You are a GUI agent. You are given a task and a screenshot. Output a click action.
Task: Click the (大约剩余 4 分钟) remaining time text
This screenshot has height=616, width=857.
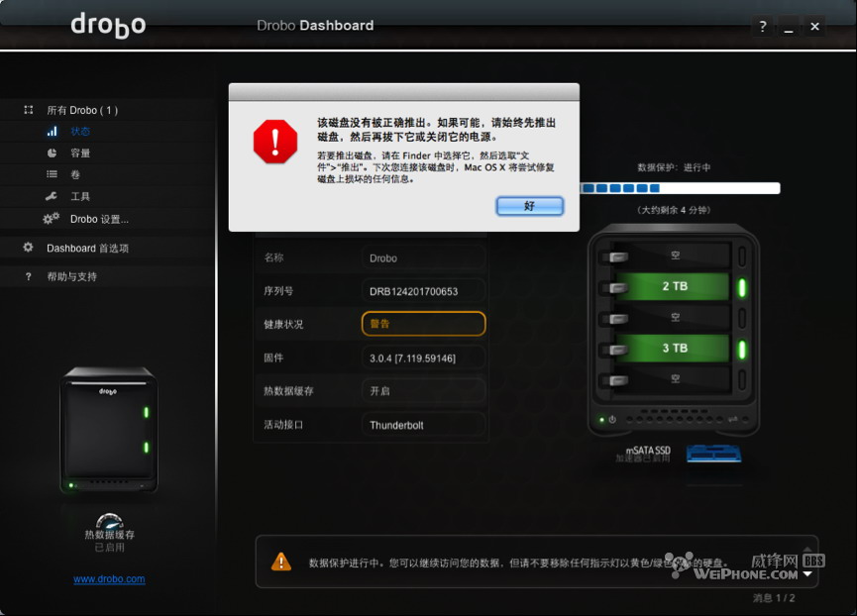coord(674,210)
